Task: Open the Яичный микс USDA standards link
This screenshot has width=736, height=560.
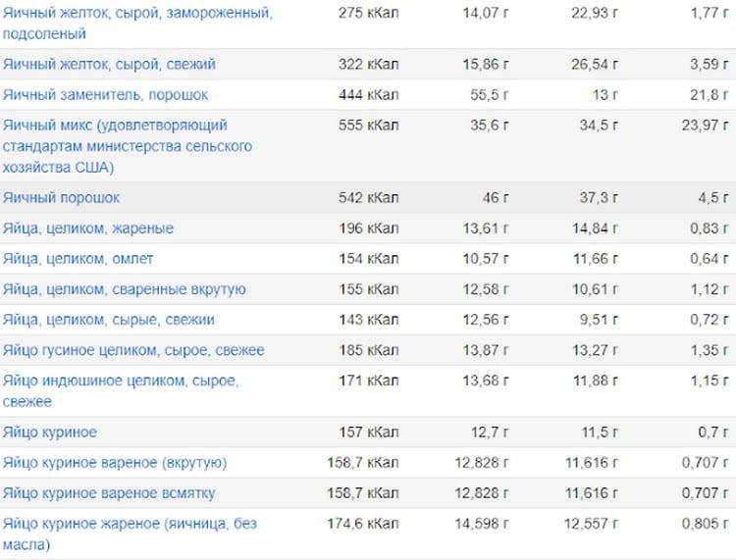Action: click(128, 146)
